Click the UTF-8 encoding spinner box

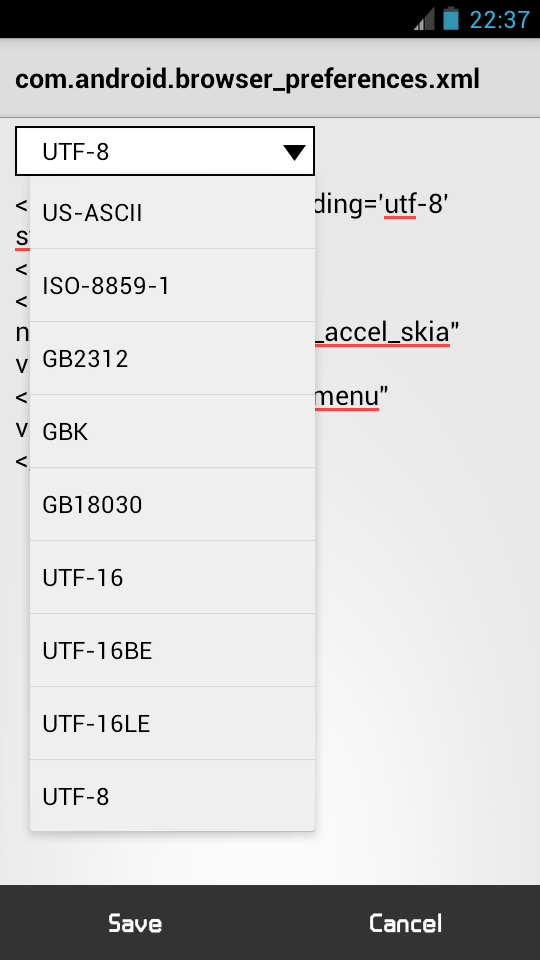coord(165,151)
